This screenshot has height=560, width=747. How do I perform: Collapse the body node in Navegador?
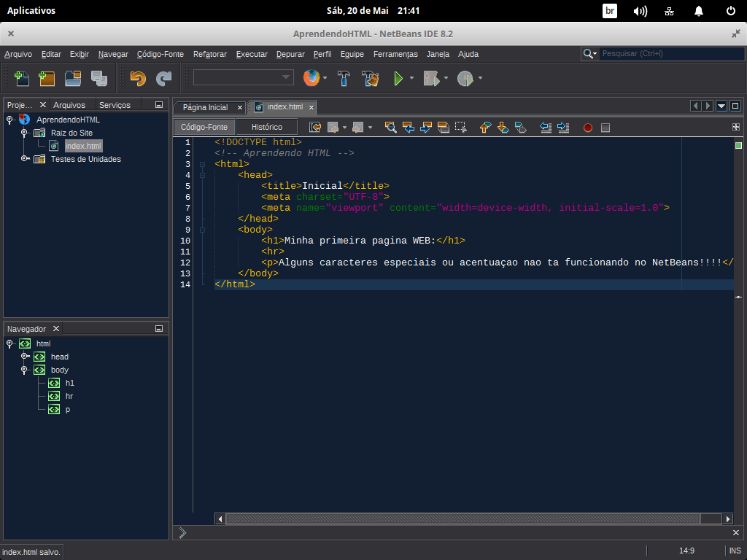pyautogui.click(x=24, y=370)
